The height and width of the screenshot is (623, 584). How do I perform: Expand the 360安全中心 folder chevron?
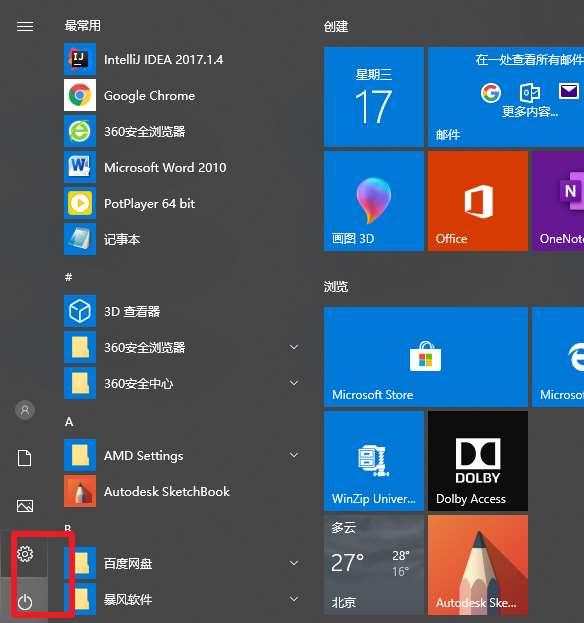click(x=294, y=383)
